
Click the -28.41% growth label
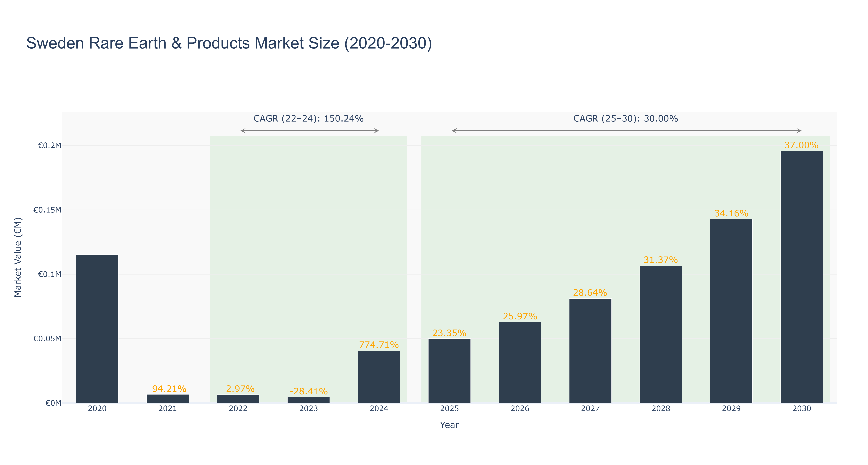pyautogui.click(x=309, y=391)
